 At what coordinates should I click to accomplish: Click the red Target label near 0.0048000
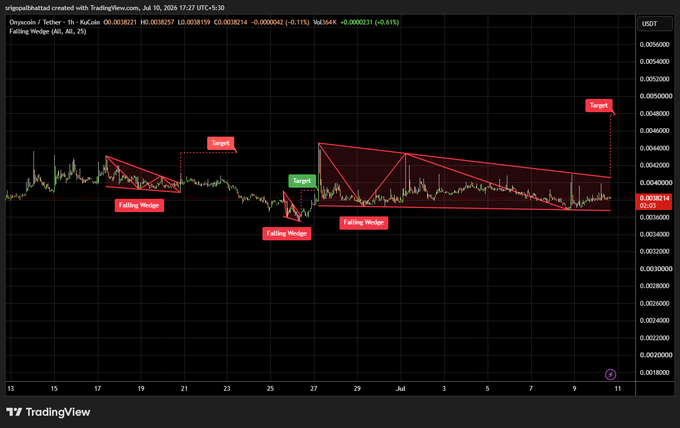(x=598, y=105)
